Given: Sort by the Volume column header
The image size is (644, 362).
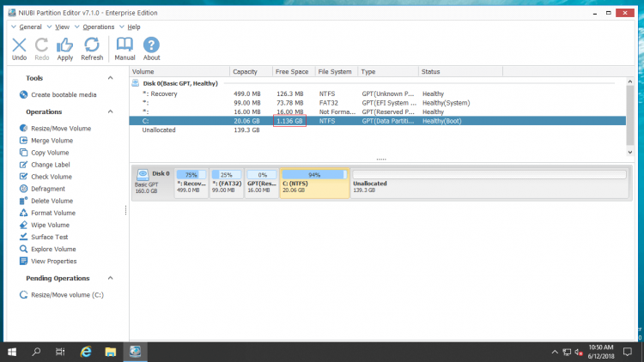Looking at the screenshot, I should pos(179,71).
